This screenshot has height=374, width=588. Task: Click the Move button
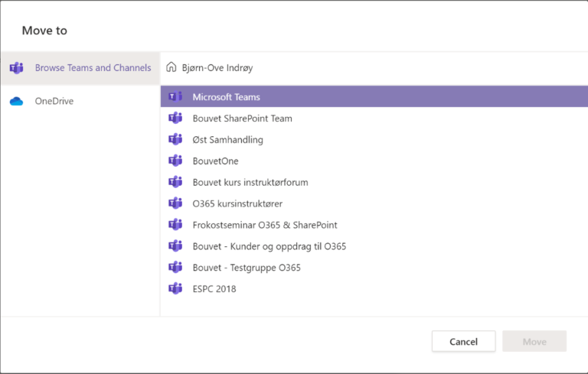click(x=534, y=341)
